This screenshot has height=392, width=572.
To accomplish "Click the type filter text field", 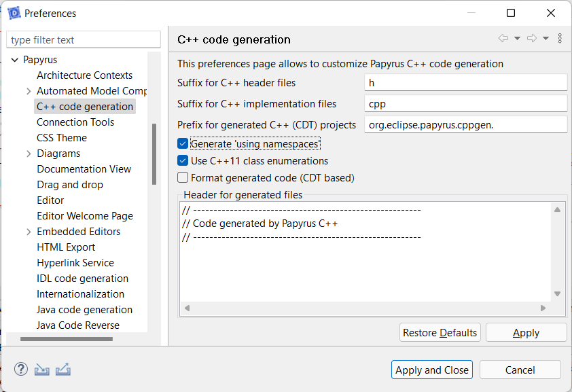I will [x=84, y=40].
